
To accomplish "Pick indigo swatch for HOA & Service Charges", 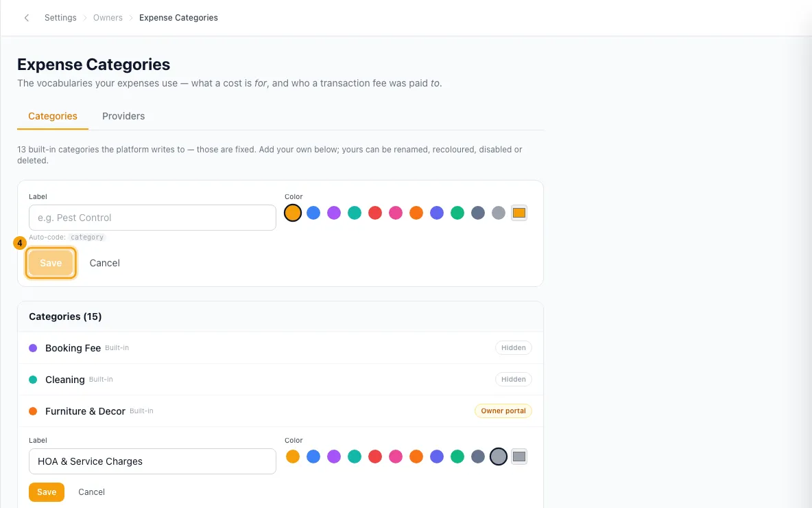I will click(x=437, y=457).
